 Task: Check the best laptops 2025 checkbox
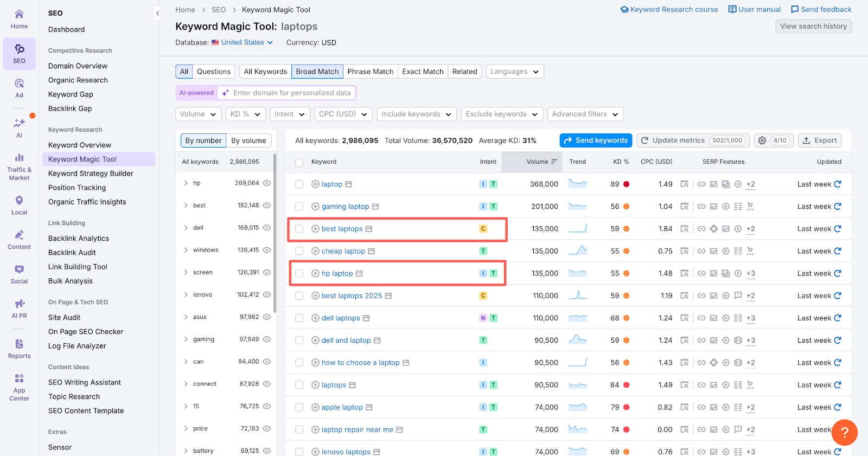click(x=299, y=296)
